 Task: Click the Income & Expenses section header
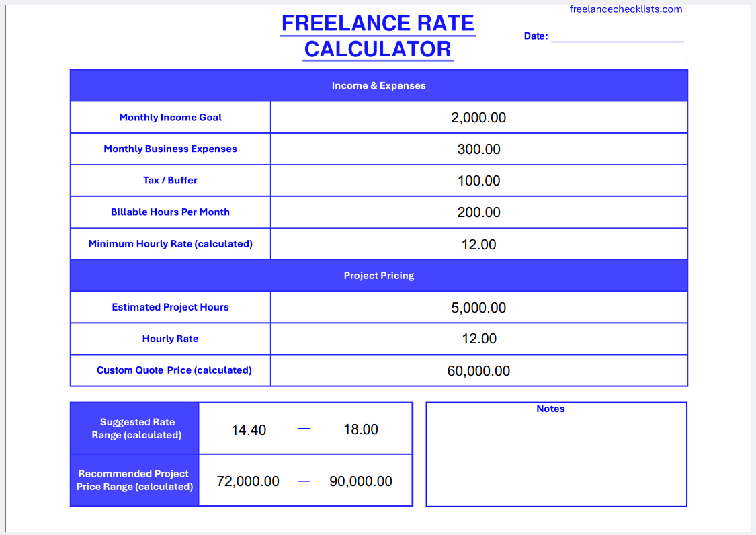[379, 85]
